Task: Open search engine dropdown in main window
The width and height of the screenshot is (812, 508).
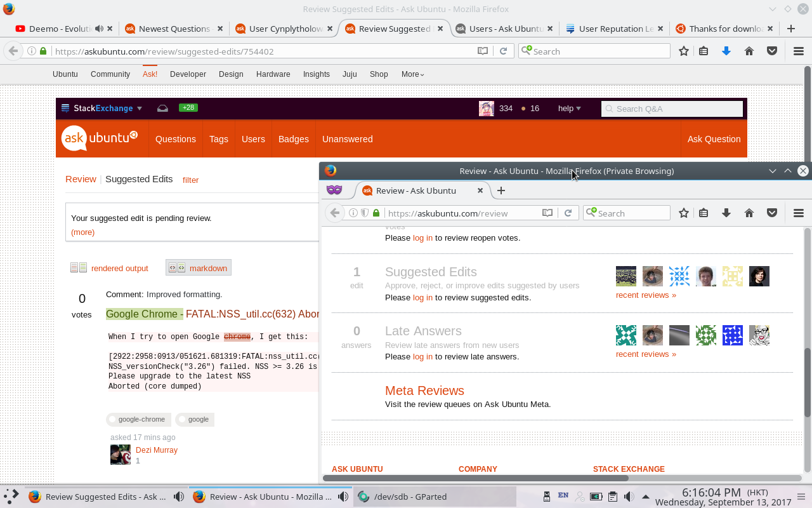Action: (526, 51)
